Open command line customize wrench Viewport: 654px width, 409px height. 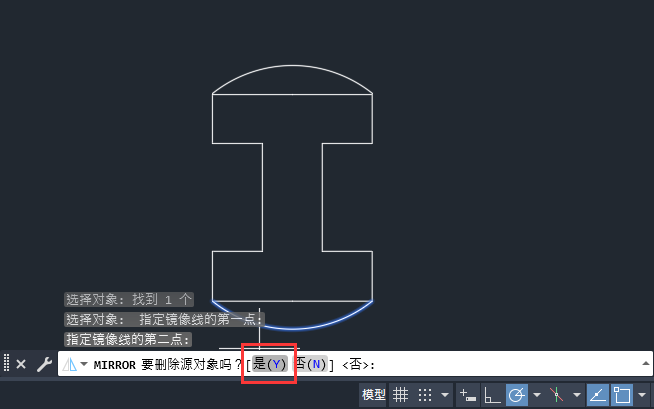coord(44,364)
